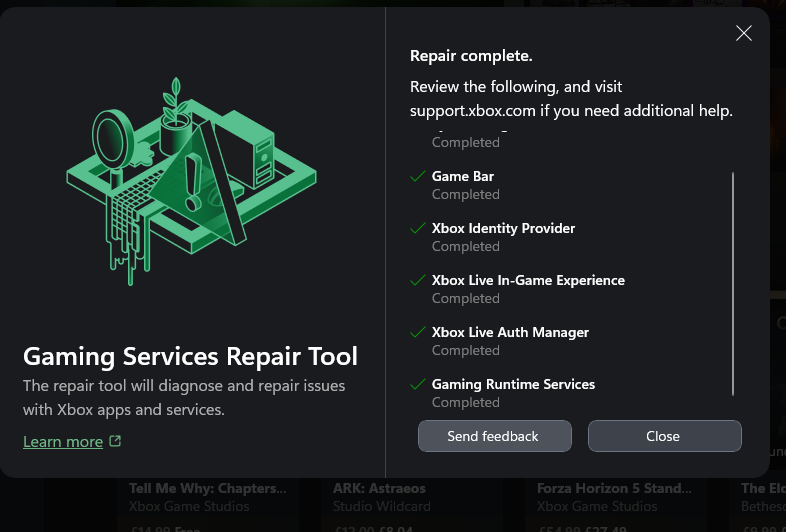Screen dimensions: 786x532
Task: Click the external link icon beside Learn more
Action: pos(115,441)
